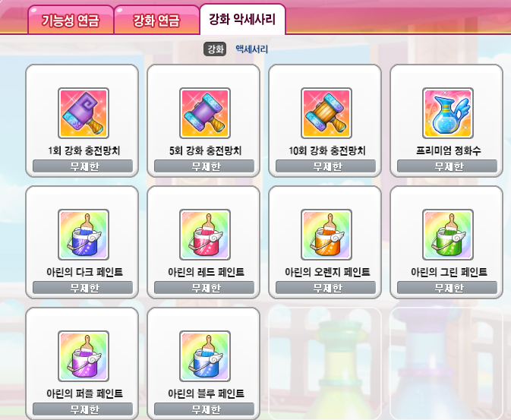Select the 액세서리 sub-category filter
The image size is (511, 420).
click(x=252, y=49)
